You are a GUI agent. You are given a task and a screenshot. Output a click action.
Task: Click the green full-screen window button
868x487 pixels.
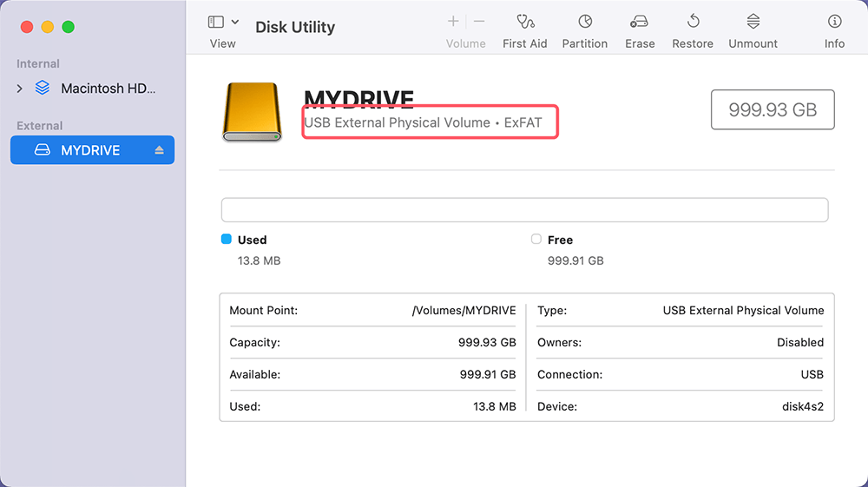[68, 27]
